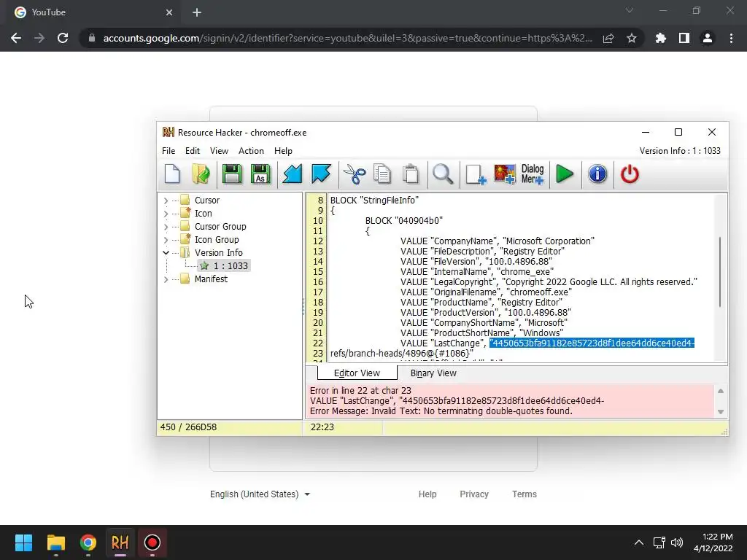Screen dimensions: 747x560
Task: Open the Terms link on Google page
Action: (524, 494)
